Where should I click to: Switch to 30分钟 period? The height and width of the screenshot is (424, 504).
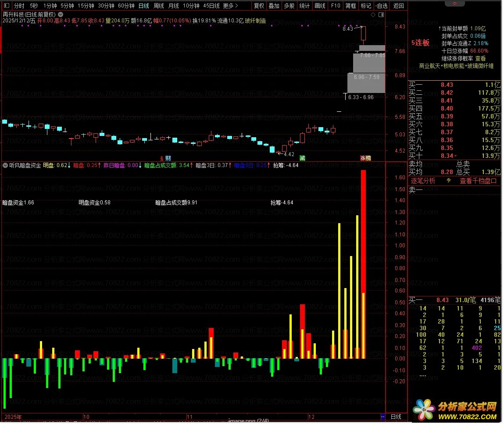point(106,5)
